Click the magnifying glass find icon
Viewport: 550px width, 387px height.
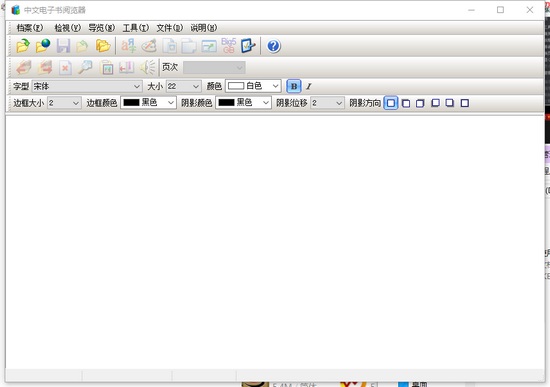85,67
